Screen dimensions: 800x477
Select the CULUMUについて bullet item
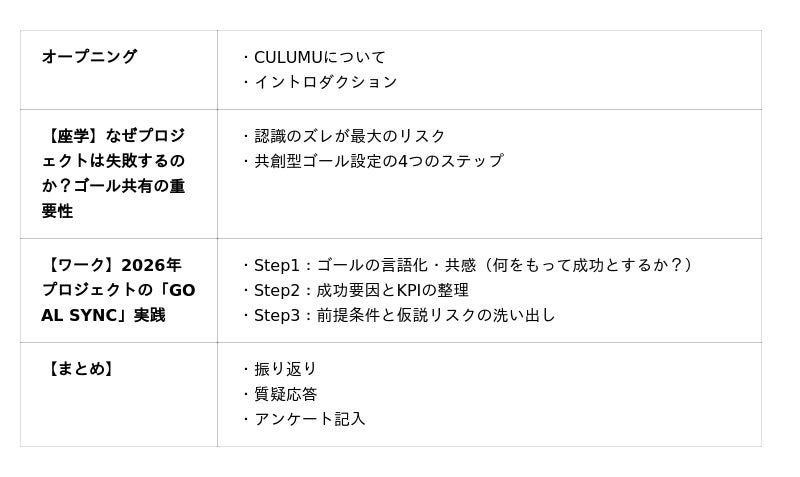click(x=318, y=57)
